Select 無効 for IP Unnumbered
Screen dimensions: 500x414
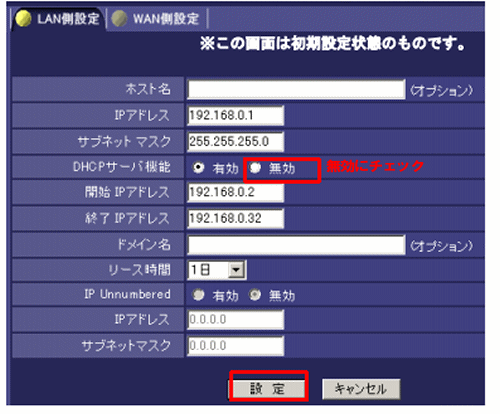pyautogui.click(x=255, y=295)
